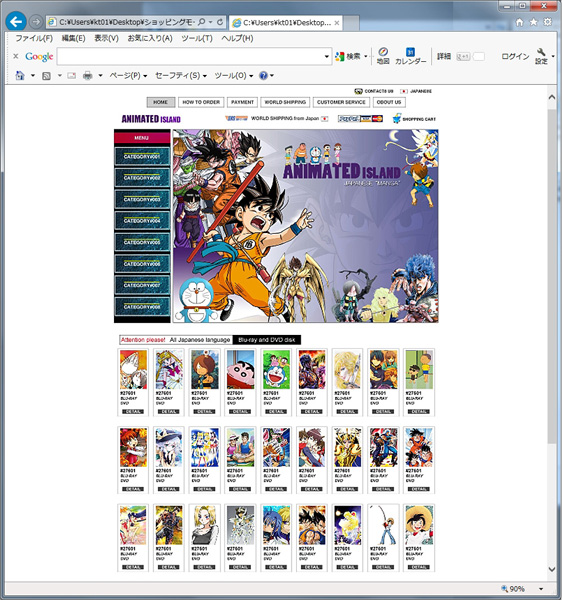Open the 設定 dropdown arrow
This screenshot has width=562, height=600.
552,56
